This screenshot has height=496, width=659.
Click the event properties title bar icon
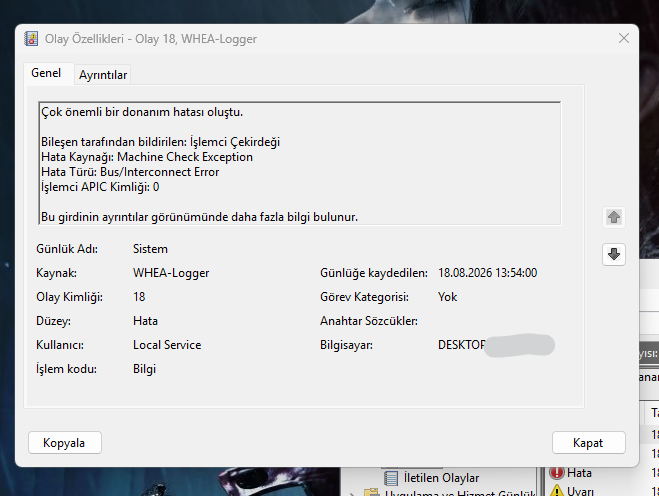tap(31, 39)
